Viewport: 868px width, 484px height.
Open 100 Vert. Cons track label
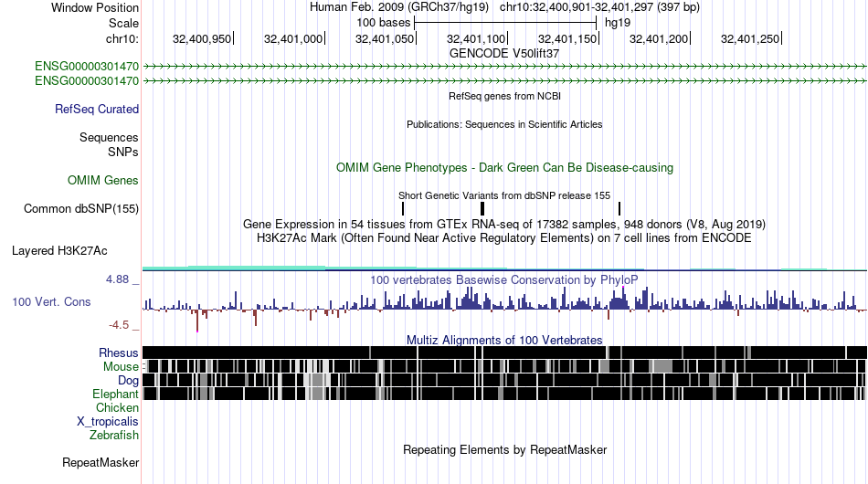point(51,301)
